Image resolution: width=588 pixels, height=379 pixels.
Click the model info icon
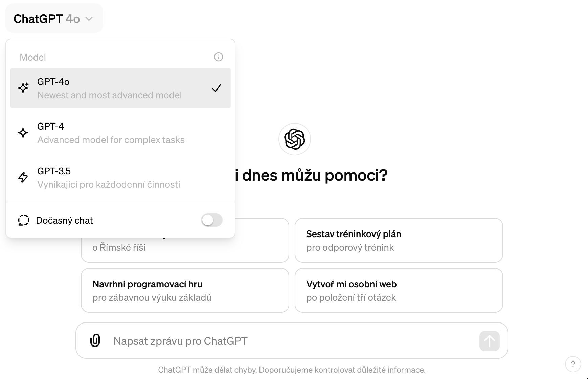click(219, 57)
